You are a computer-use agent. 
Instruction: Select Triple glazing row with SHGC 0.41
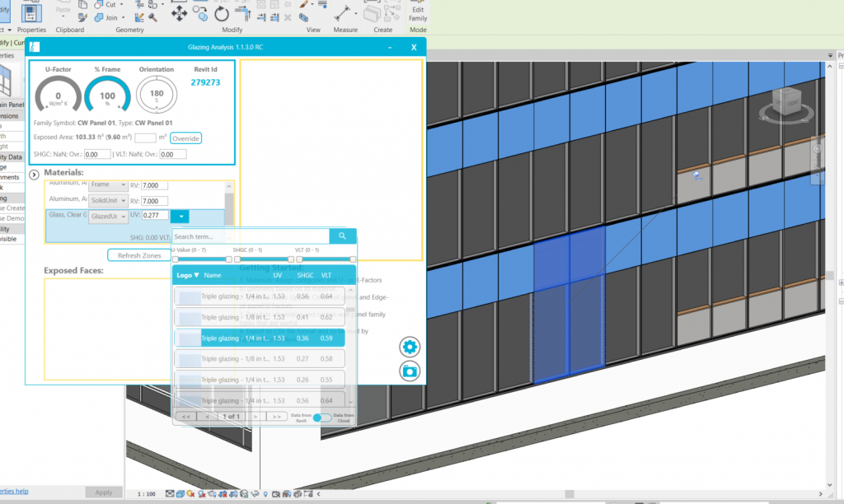pyautogui.click(x=260, y=317)
